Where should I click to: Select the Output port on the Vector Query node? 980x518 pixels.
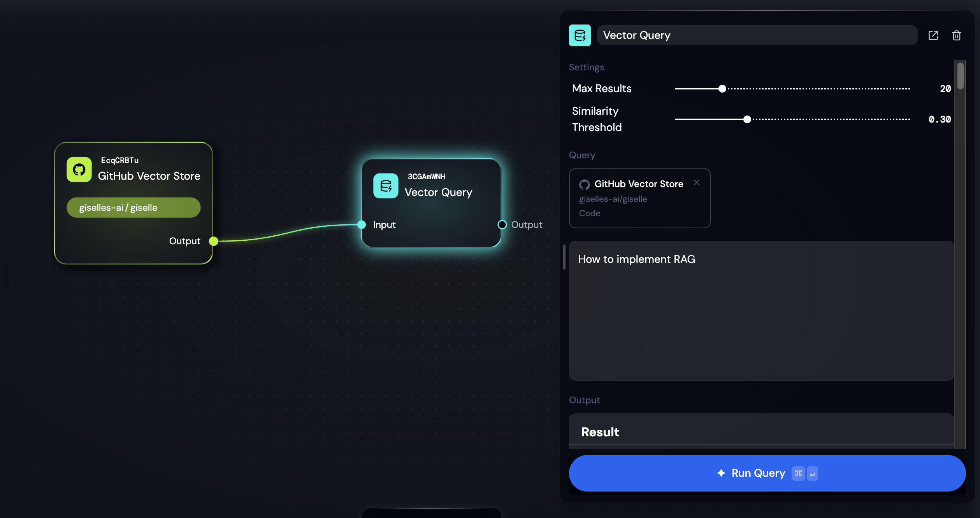[x=502, y=224]
